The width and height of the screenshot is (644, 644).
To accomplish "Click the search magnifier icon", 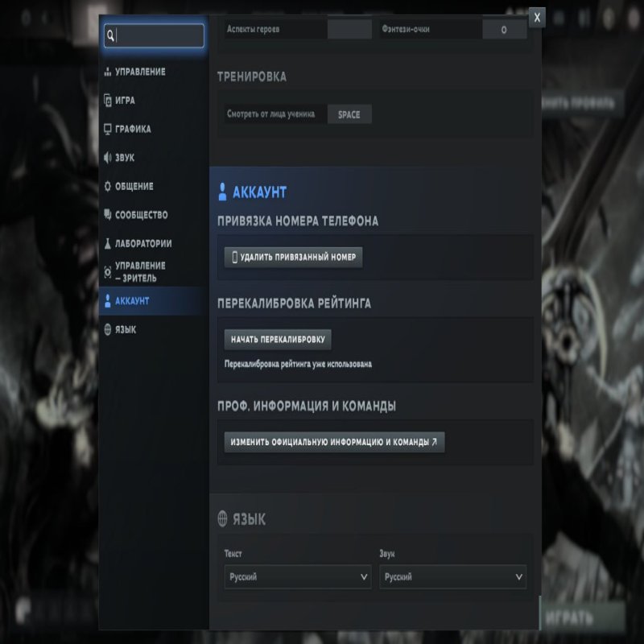I will 111,35.
